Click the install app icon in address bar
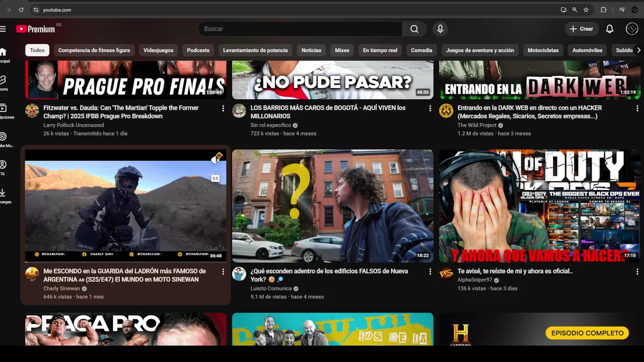 pyautogui.click(x=563, y=10)
